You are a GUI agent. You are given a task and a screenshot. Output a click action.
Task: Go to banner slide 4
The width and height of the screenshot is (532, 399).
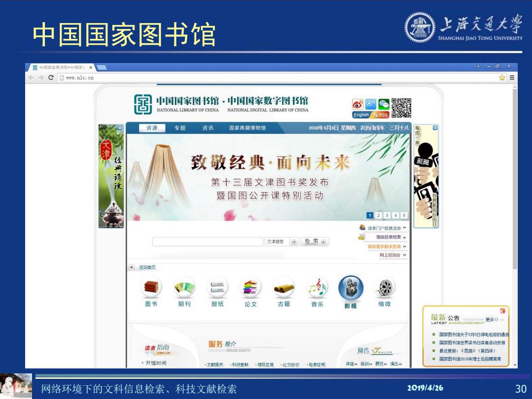click(395, 215)
